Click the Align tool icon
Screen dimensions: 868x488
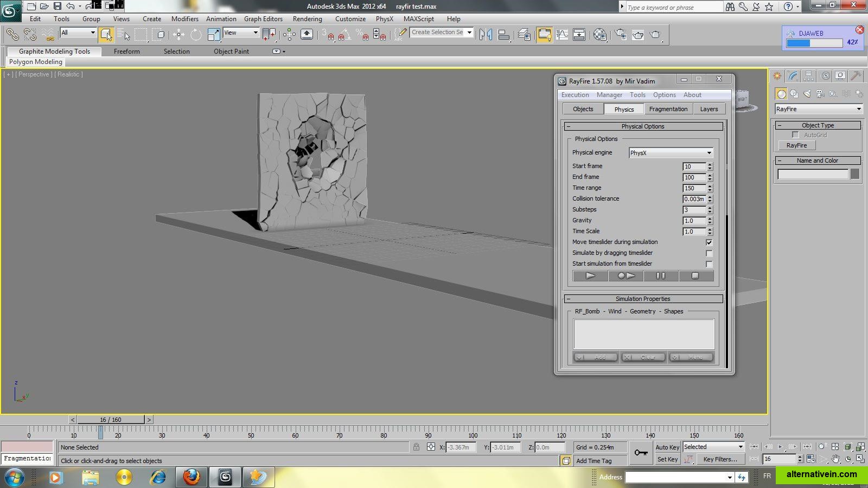click(504, 35)
